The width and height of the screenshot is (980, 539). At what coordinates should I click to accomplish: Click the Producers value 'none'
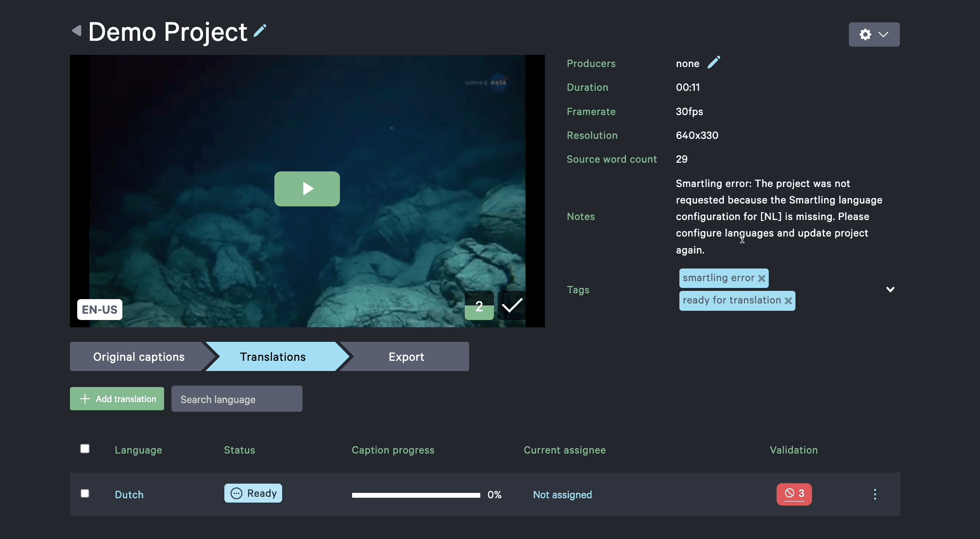tap(688, 64)
